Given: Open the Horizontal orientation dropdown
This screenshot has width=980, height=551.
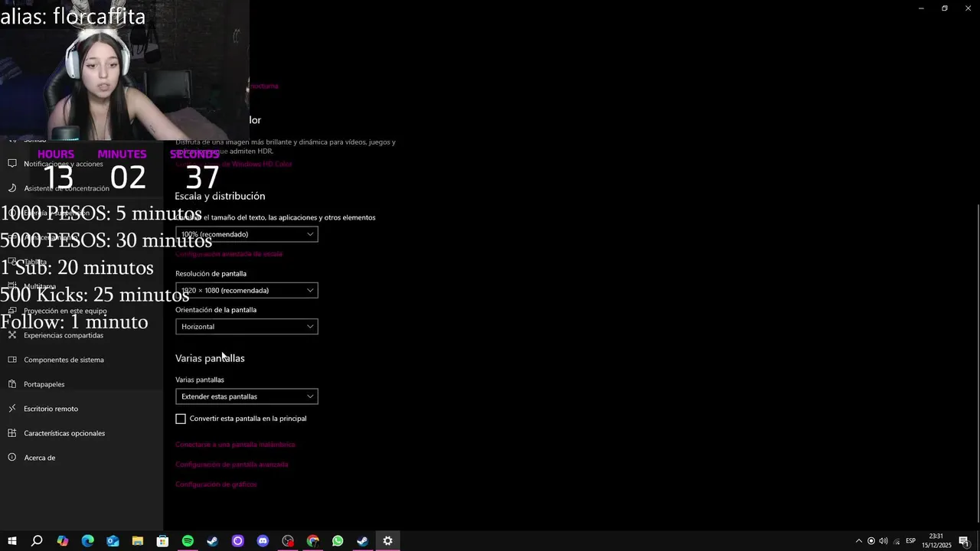Looking at the screenshot, I should pyautogui.click(x=247, y=327).
